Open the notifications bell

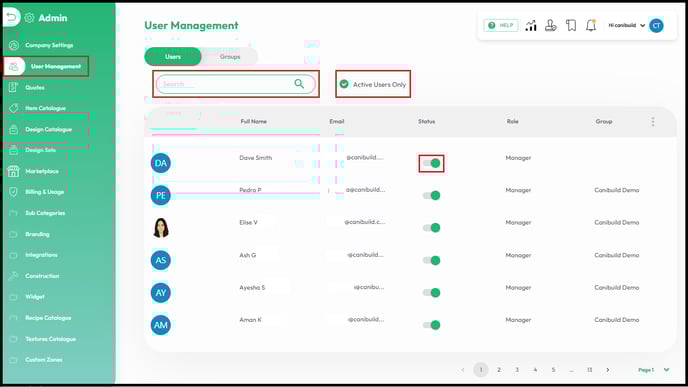click(591, 25)
